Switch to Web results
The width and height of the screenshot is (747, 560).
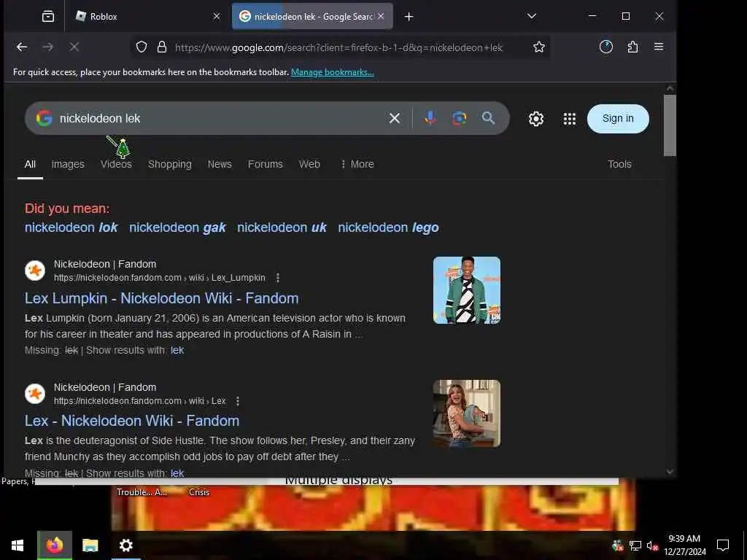309,164
